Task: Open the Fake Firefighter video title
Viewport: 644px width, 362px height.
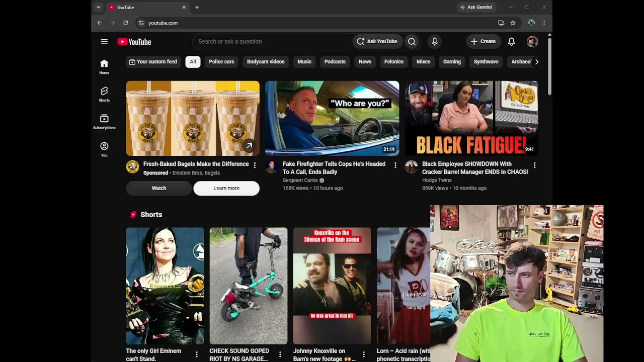Action: click(334, 168)
